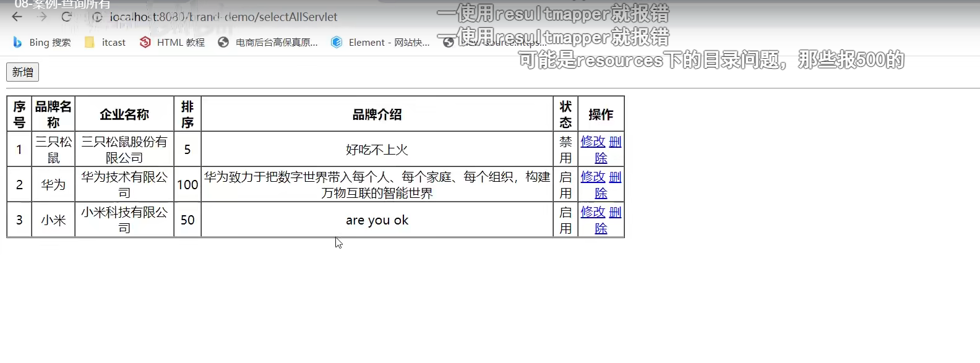Click description starting 华为致力于把数字世界
The image size is (980, 363).
coord(377,185)
